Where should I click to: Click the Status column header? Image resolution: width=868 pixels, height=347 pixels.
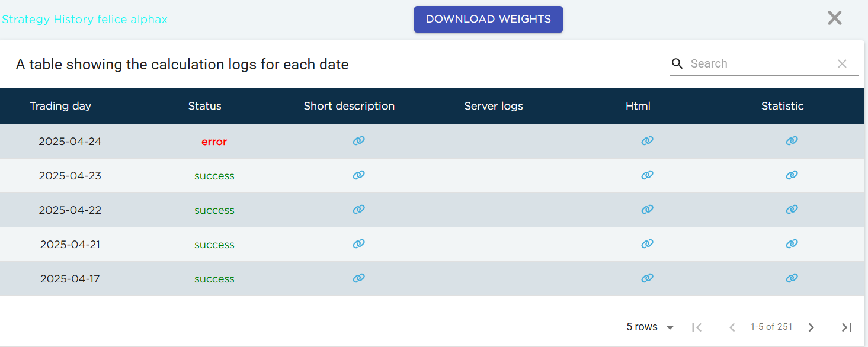point(204,106)
